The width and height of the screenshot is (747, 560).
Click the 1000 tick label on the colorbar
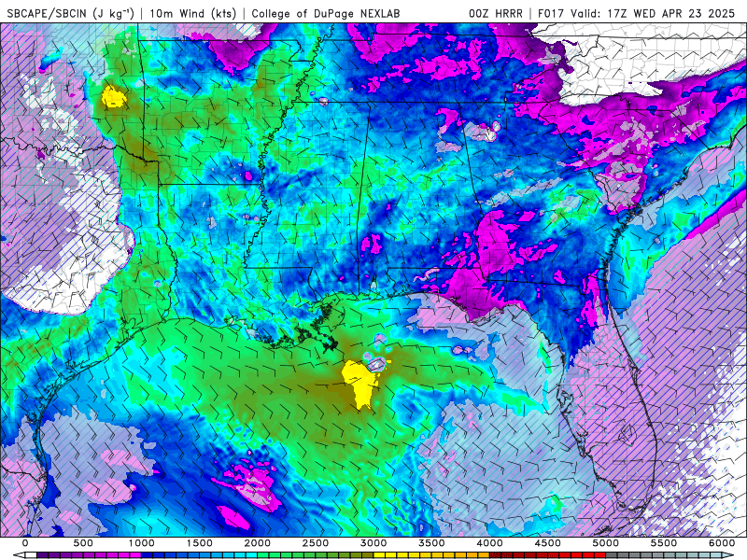142,543
